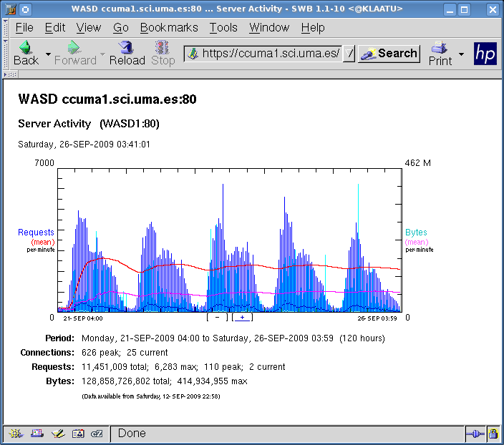Open the Edit menu
504x445 pixels.
(55, 28)
